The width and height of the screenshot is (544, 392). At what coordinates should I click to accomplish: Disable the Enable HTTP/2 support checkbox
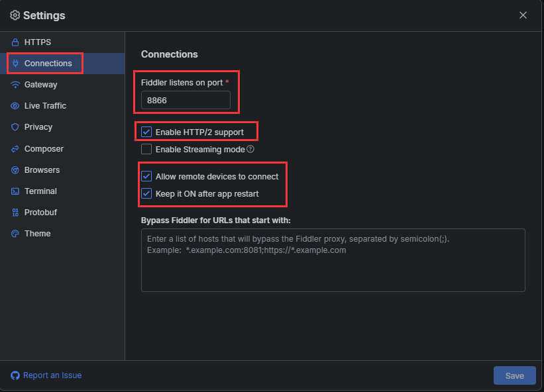(x=146, y=132)
